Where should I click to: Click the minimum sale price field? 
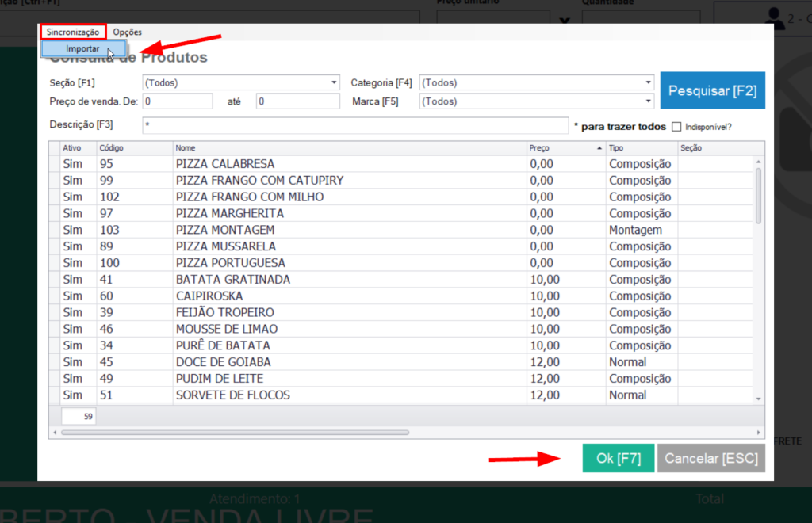[x=177, y=101]
